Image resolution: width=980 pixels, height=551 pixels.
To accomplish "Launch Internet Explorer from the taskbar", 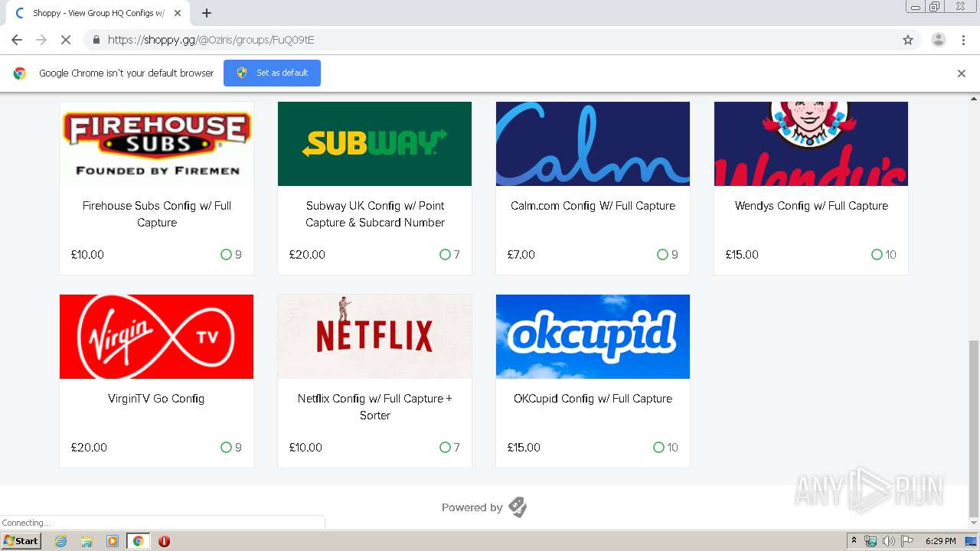I will click(61, 541).
